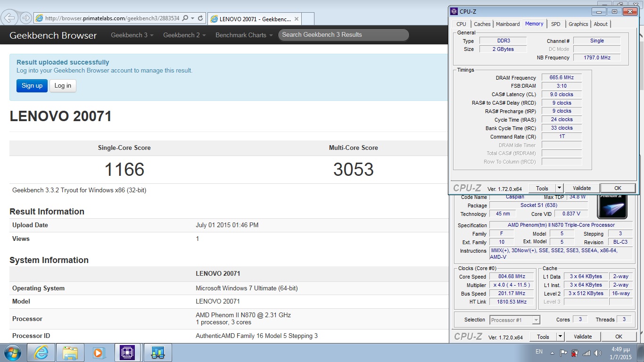Click the Command Rate value 1T

[561, 136]
